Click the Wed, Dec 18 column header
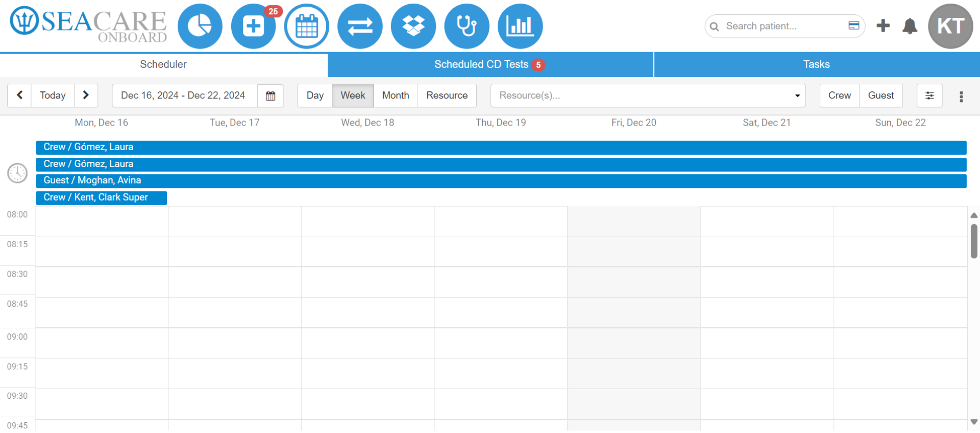This screenshot has height=433, width=980. coord(367,123)
